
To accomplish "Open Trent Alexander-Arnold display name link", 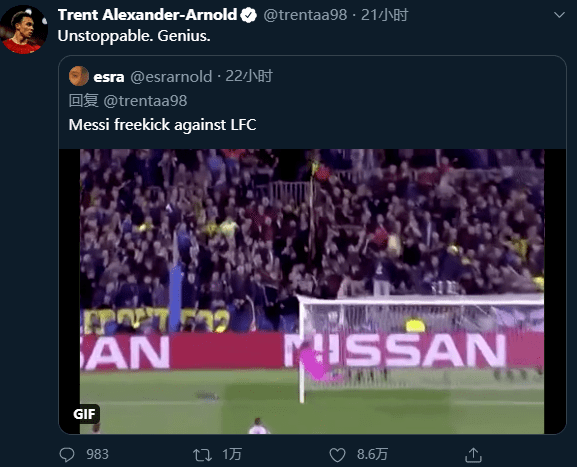I will tap(147, 15).
